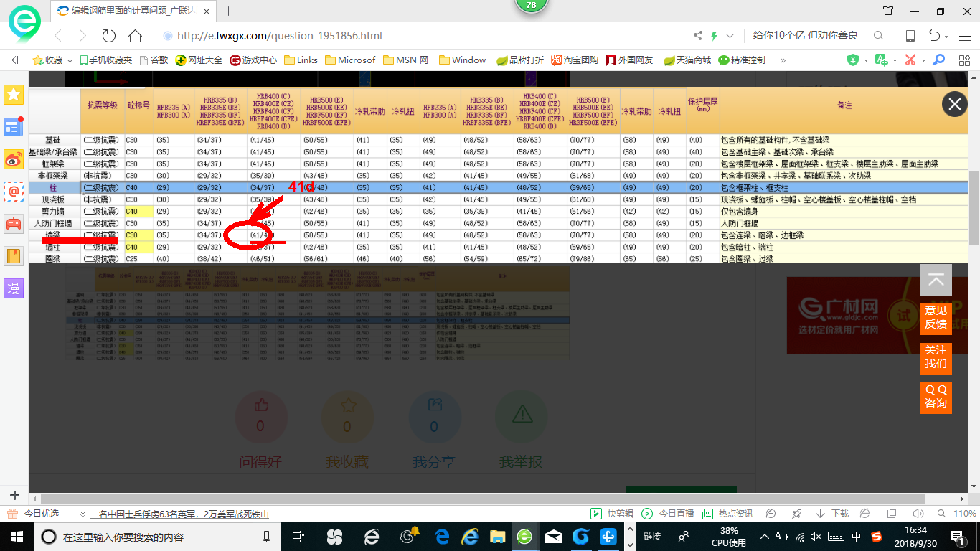980x551 pixels.
Task: Toggle the lightning speed mode icon
Action: [x=715, y=36]
